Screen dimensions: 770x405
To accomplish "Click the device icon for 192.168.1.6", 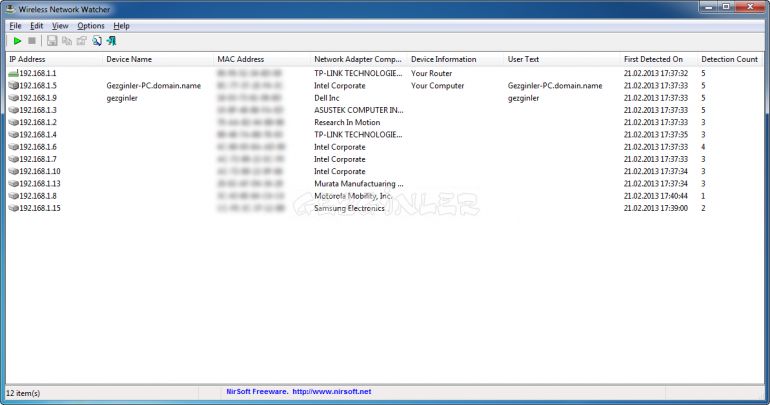I will 13,147.
